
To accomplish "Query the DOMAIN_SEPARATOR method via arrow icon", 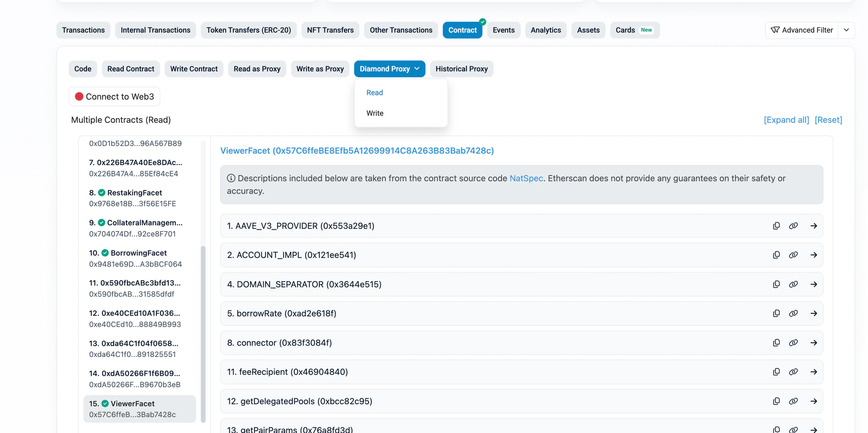I will click(814, 284).
